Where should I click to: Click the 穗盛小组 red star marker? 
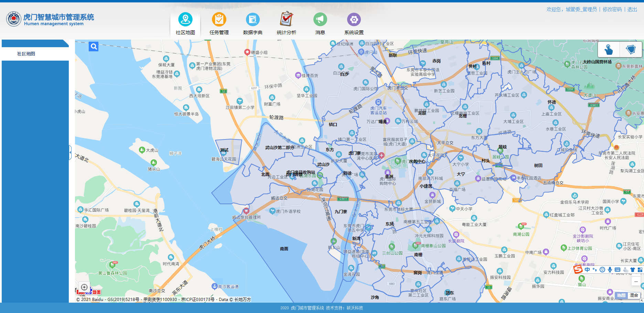point(247,52)
